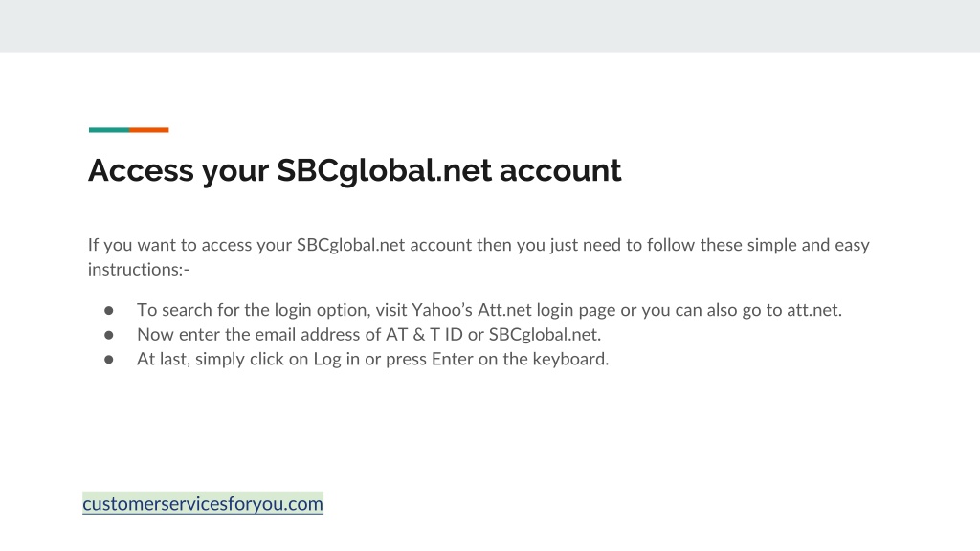Click the orange segment of the accent bar

pyautogui.click(x=148, y=130)
